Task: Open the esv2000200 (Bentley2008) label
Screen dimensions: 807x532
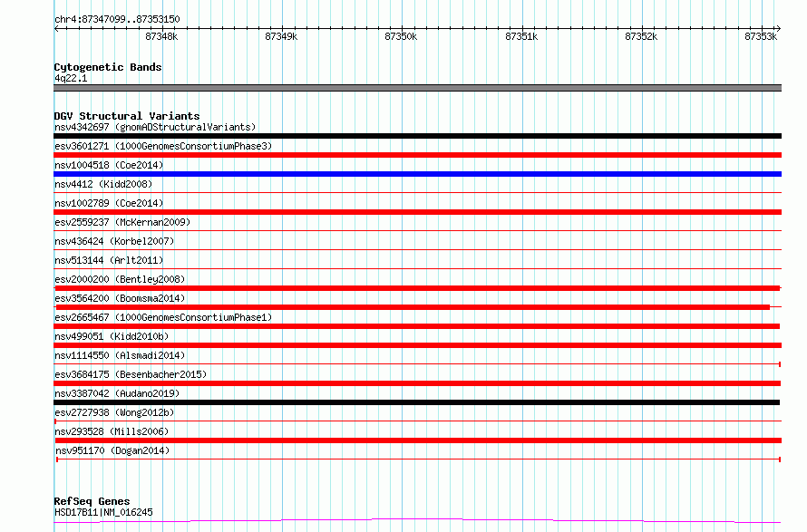Action: click(x=120, y=279)
